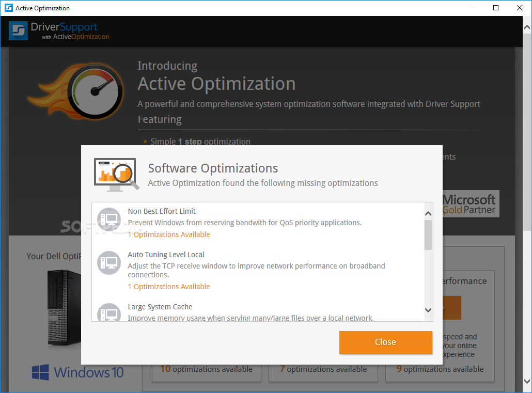Screen dimensions: 532x393
Task: Click optimization list scroll down arrow
Action: (x=428, y=310)
